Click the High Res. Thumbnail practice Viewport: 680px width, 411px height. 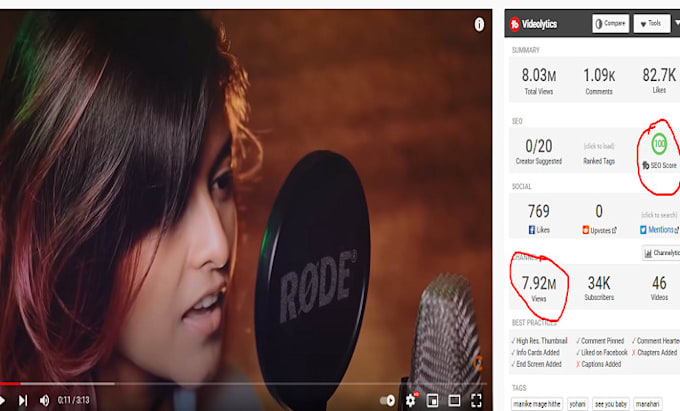click(x=539, y=341)
